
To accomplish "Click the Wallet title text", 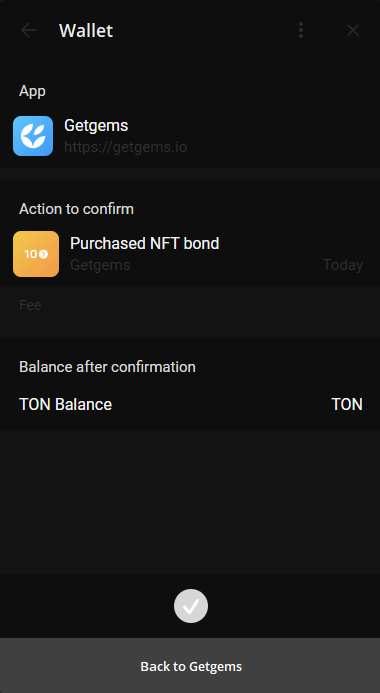I will (x=86, y=30).
